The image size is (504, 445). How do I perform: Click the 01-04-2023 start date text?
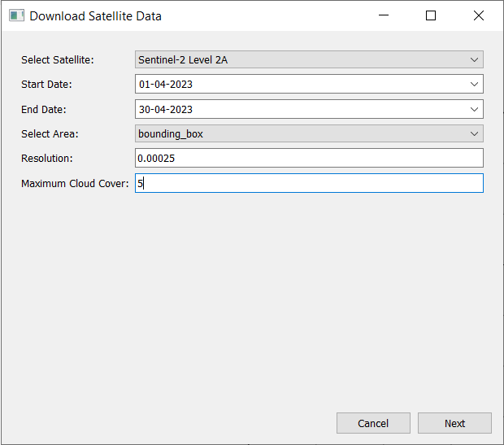coord(166,84)
